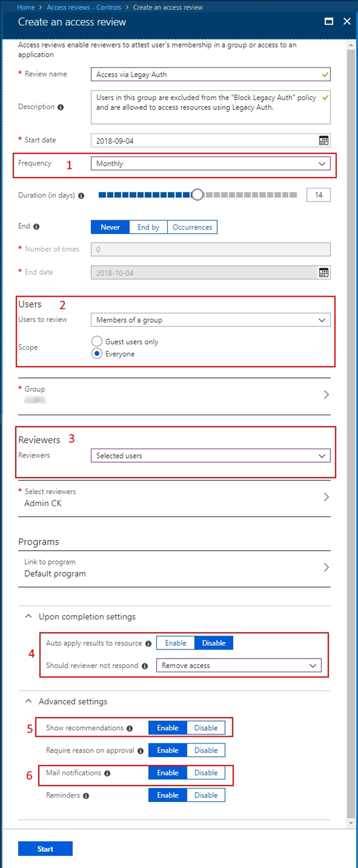Select the Guest users only scope

[97, 341]
